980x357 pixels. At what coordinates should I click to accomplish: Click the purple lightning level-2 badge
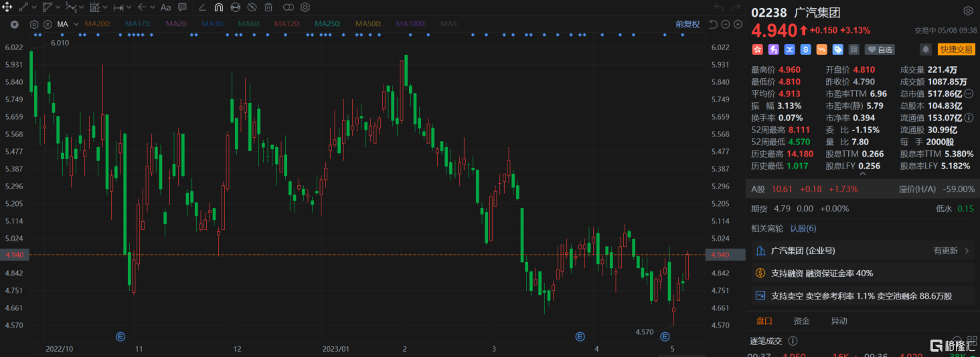tap(773, 49)
